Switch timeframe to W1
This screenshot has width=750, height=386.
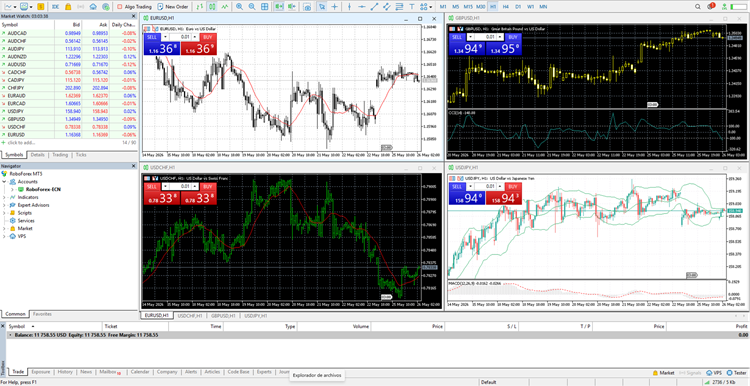point(530,7)
